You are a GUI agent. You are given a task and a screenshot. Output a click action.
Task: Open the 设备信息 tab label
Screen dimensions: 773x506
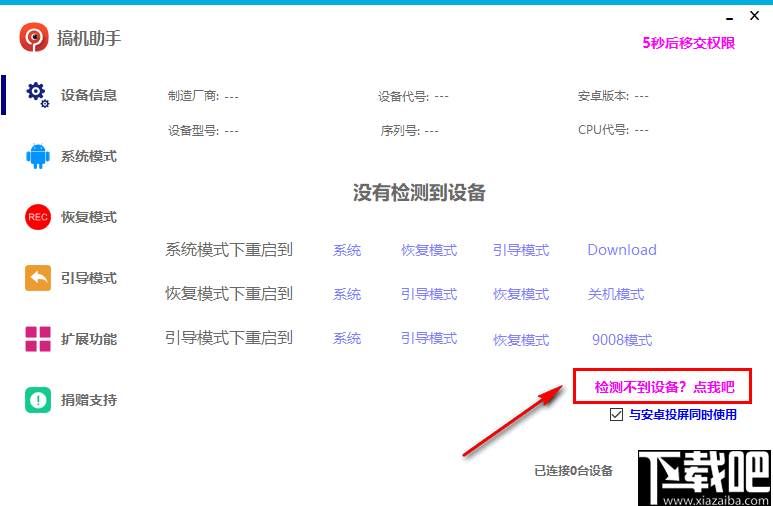pyautogui.click(x=89, y=95)
